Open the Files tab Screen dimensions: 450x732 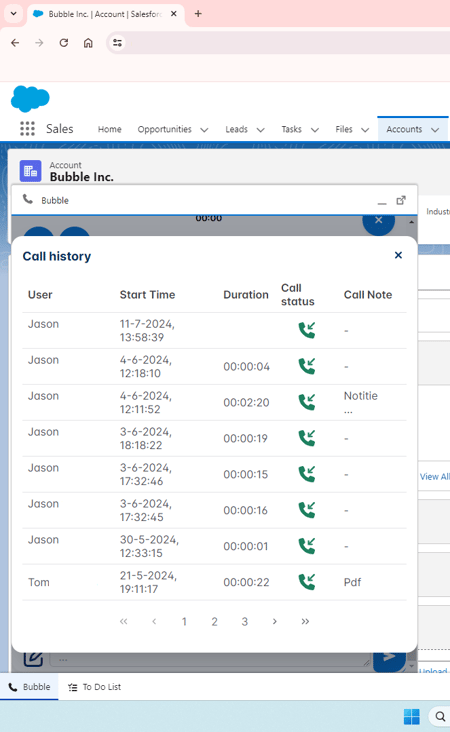344,129
